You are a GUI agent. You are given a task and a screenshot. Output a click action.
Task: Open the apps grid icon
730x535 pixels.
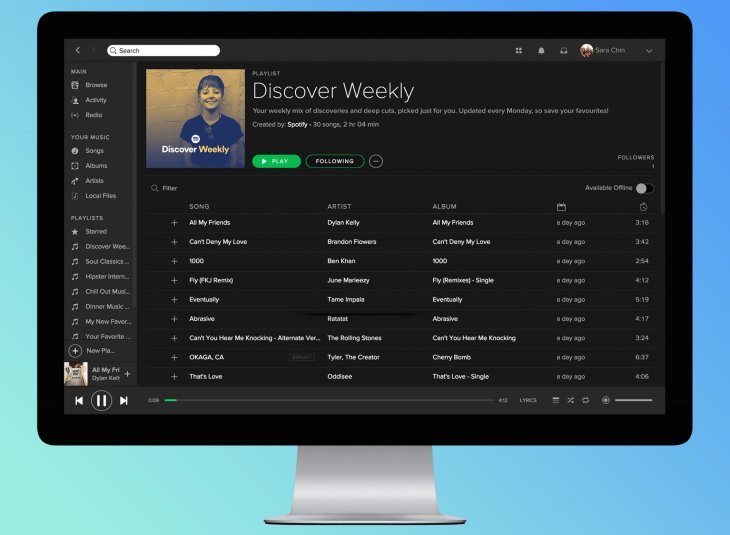519,50
